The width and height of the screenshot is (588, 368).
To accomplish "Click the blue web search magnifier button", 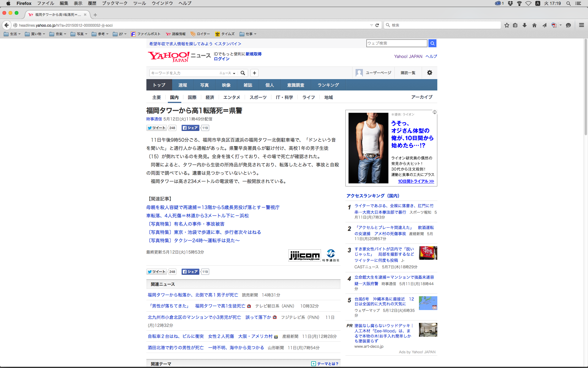I will (432, 43).
